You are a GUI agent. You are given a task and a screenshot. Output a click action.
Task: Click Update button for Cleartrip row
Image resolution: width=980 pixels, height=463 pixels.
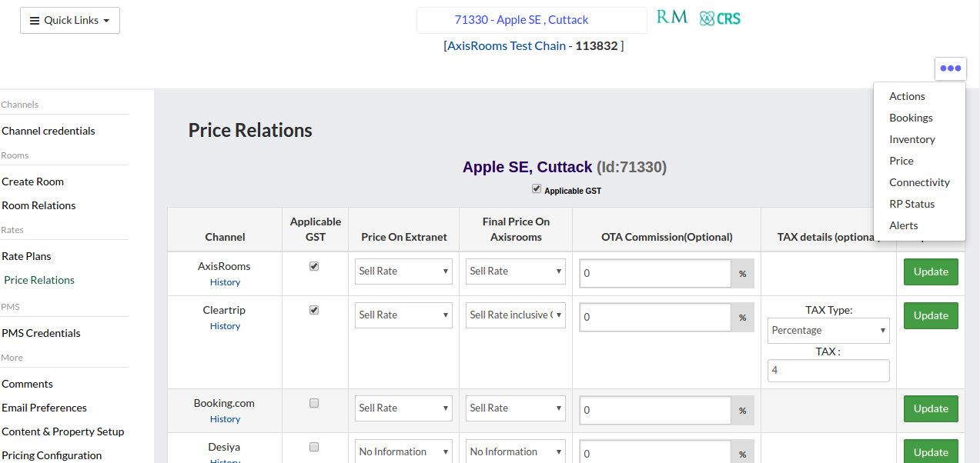(931, 315)
